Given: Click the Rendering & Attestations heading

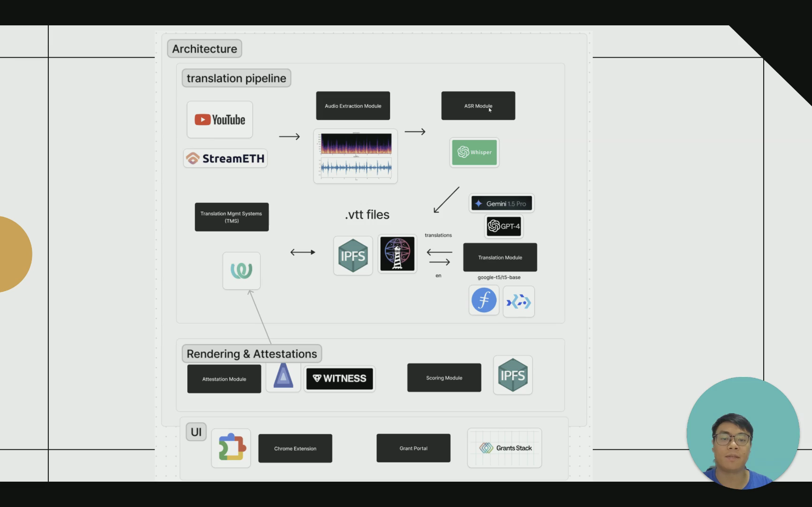Looking at the screenshot, I should coord(252,354).
